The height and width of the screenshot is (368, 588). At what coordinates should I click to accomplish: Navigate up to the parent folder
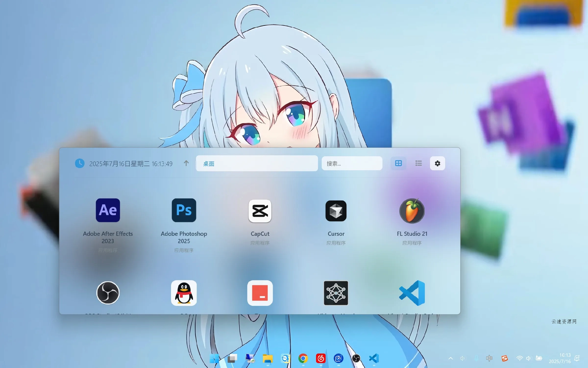click(x=186, y=163)
